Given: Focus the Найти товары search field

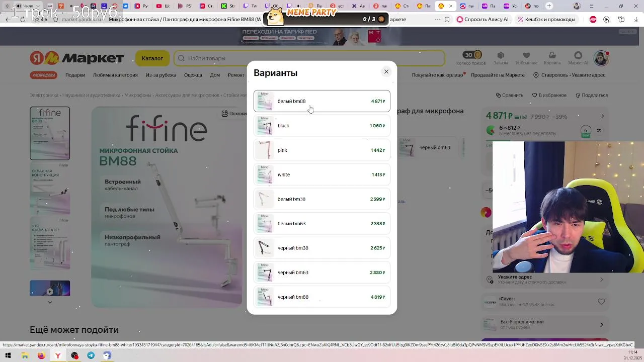Looking at the screenshot, I should coord(309,58).
